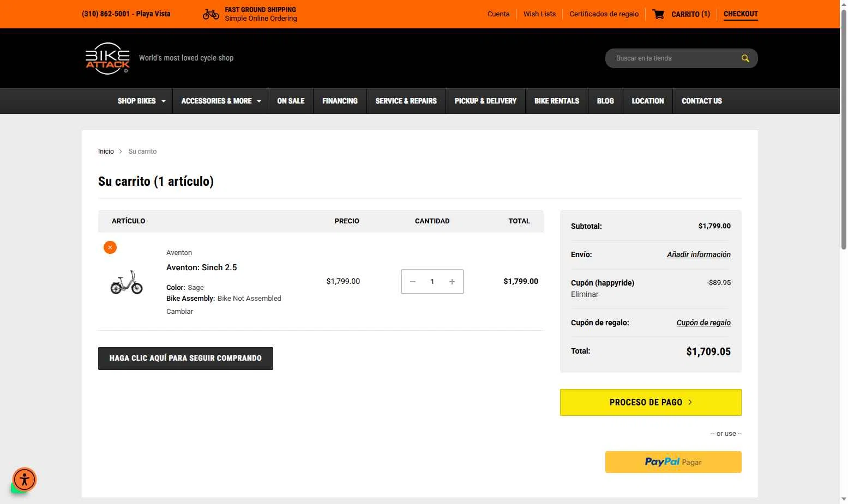Click Añadir información for shipping
The height and width of the screenshot is (504, 848).
699,254
